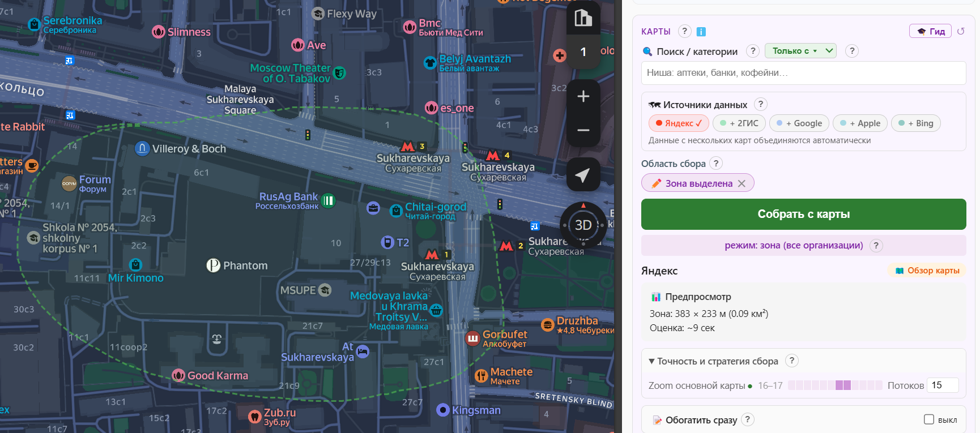Click the Зона: 383 × 233 м text
The image size is (980, 433).
(x=709, y=314)
